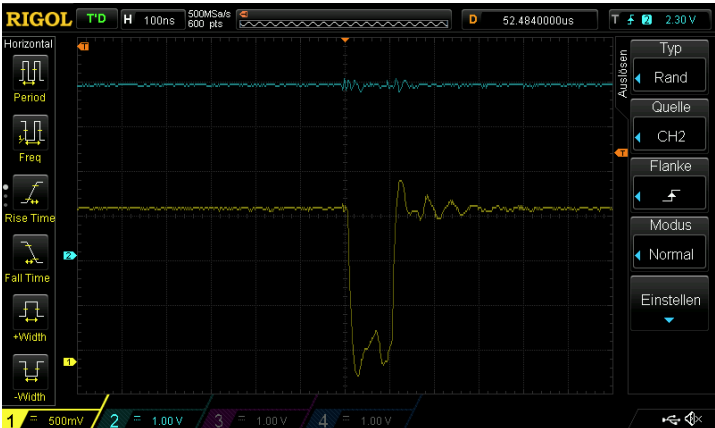Select the Freq measurement icon
Viewport: 715px width, 428px height.
click(30, 132)
